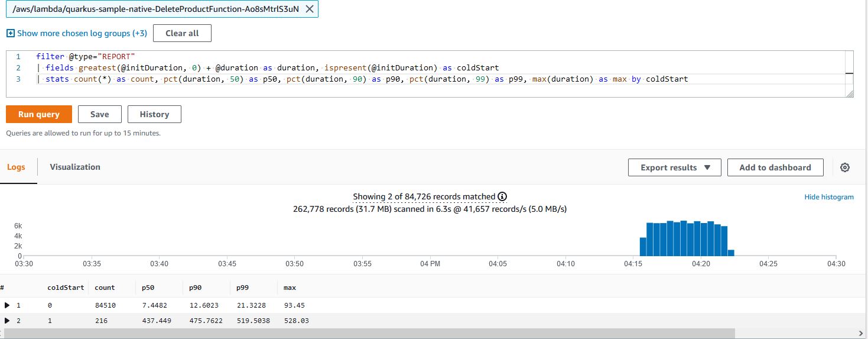Click count value 84510
The height and width of the screenshot is (339, 868).
(x=106, y=305)
